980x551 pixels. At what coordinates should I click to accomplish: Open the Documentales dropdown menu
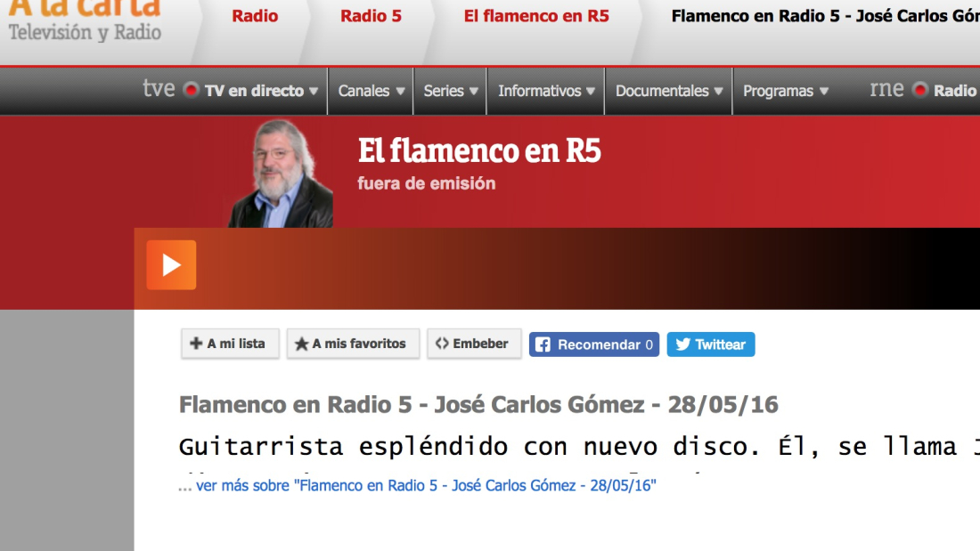[x=669, y=91]
